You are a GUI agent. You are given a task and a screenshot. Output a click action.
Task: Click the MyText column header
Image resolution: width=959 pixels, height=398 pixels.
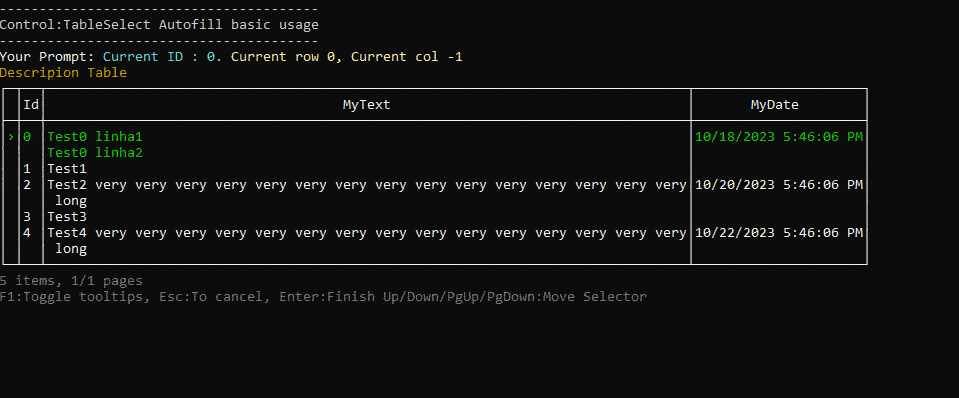[x=366, y=105]
